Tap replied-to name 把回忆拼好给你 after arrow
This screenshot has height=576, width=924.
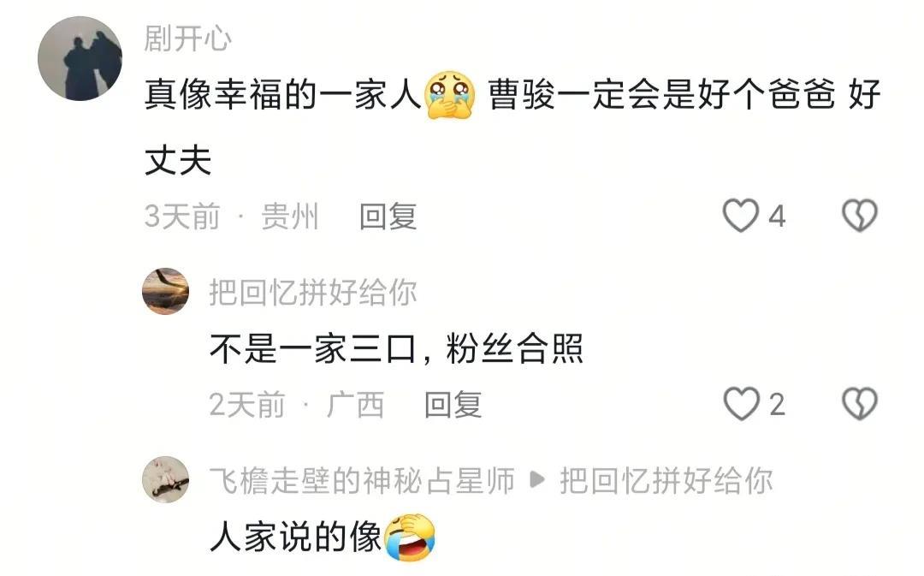point(666,480)
